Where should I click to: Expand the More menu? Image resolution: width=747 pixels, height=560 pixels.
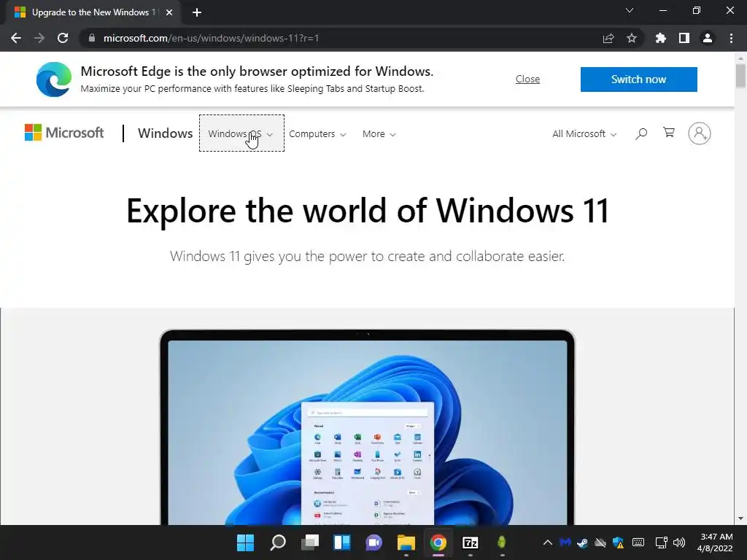coord(379,134)
